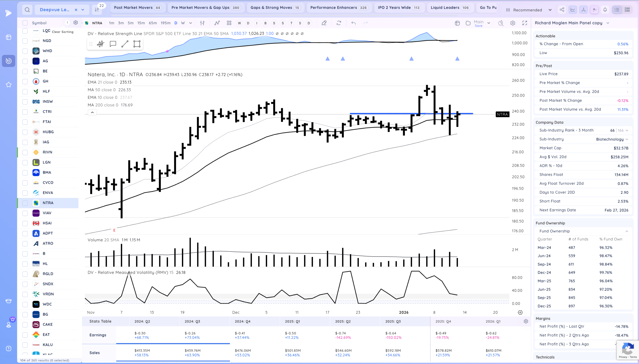Select the trend line drawing tool
The image size is (639, 364).
point(125,44)
